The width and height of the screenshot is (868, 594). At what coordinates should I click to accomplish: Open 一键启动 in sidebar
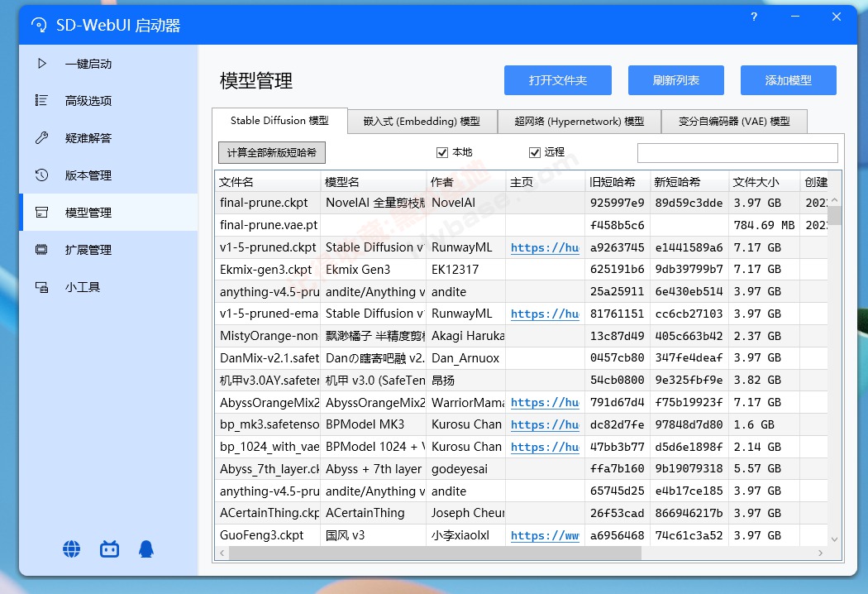tap(108, 64)
